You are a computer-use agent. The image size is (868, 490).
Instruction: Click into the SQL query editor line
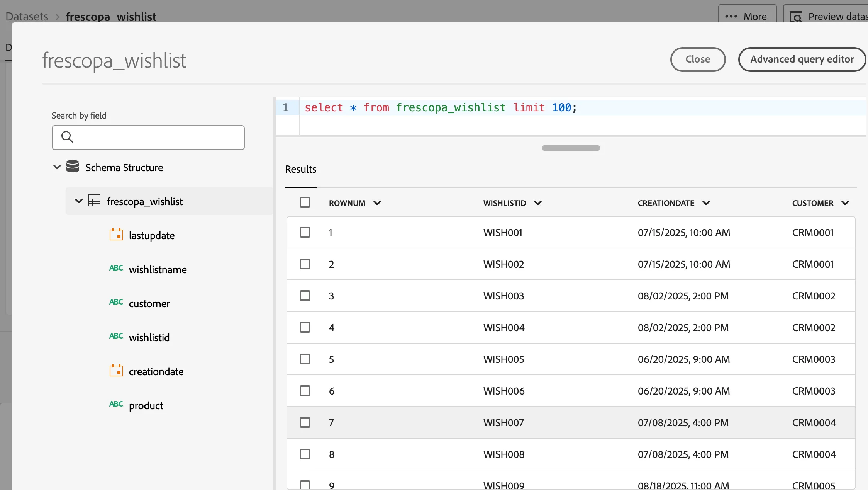point(583,108)
